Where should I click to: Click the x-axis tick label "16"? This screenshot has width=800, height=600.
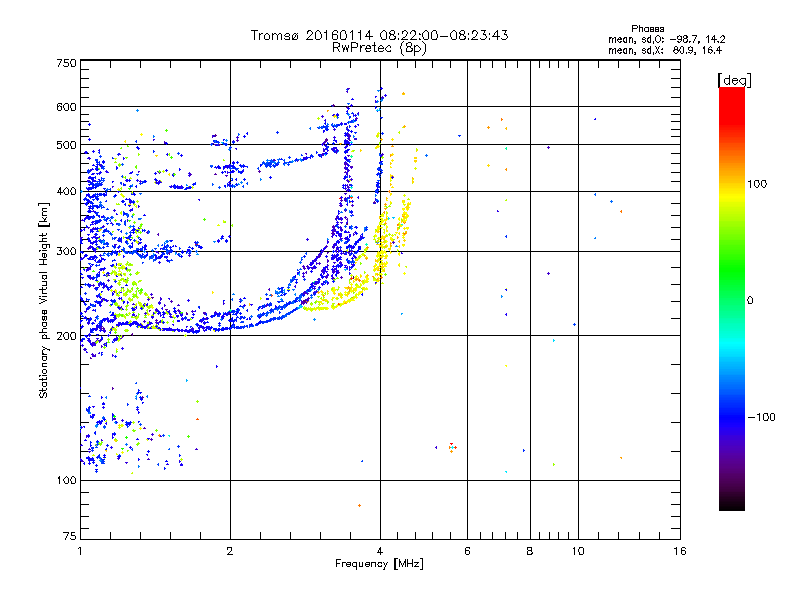pyautogui.click(x=680, y=551)
